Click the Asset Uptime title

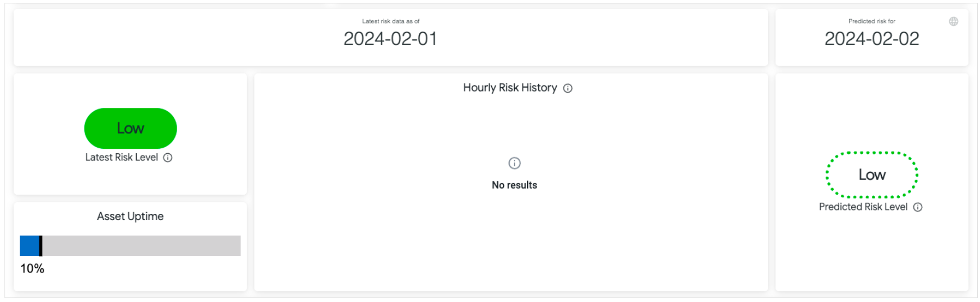point(130,217)
